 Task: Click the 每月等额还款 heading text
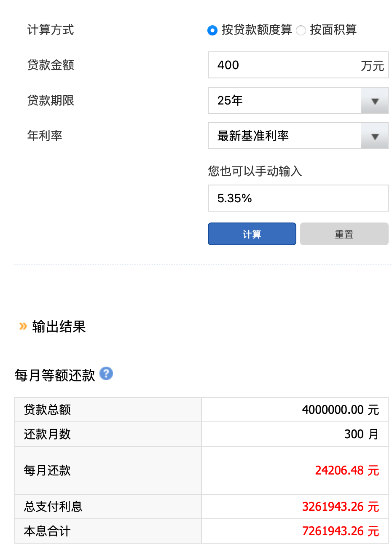click(x=55, y=375)
